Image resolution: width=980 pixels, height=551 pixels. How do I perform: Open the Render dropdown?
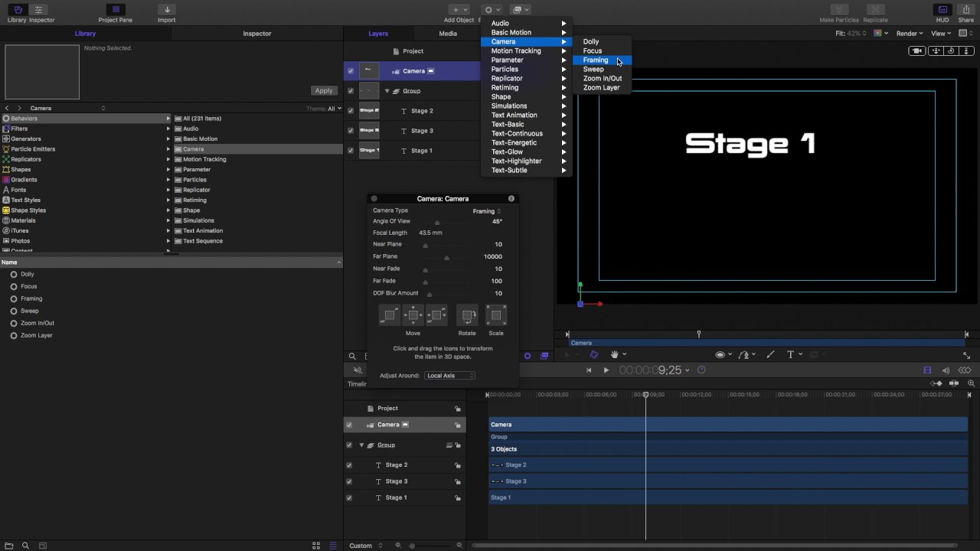[x=910, y=34]
